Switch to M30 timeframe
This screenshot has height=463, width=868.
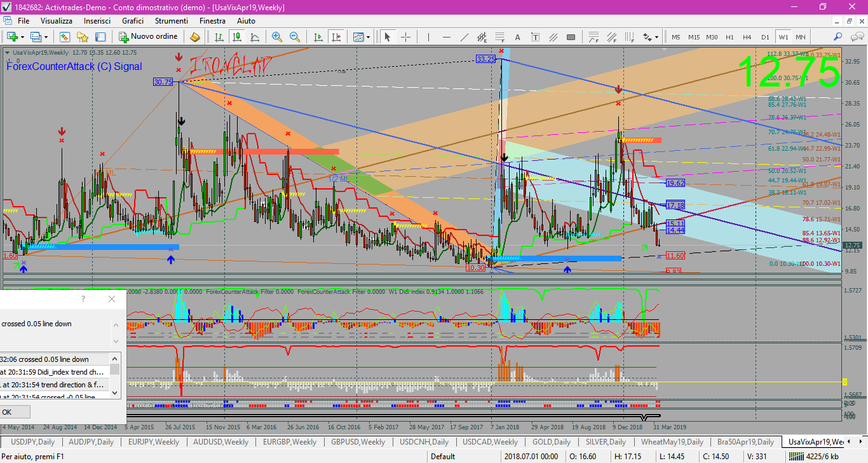pyautogui.click(x=712, y=37)
